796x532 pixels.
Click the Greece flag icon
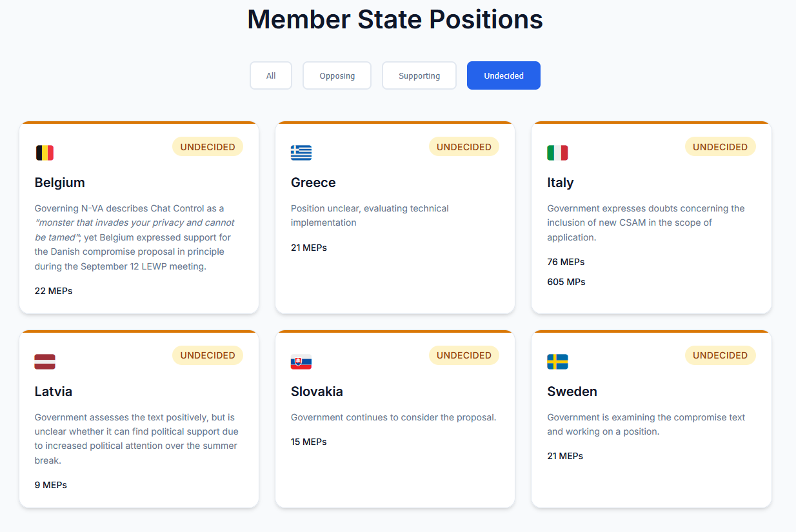pos(301,153)
